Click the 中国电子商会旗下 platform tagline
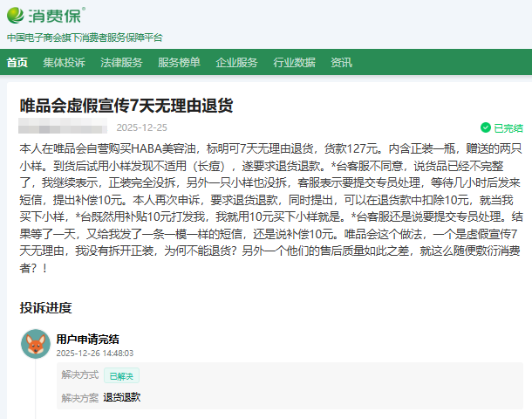This screenshot has width=532, height=419. pos(84,38)
